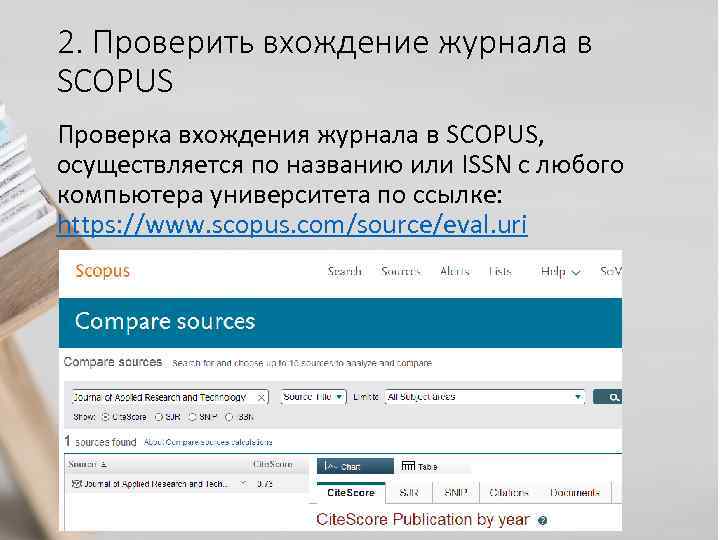720x540 pixels.
Task: Select the ISSN radio button
Action: pyautogui.click(x=229, y=417)
